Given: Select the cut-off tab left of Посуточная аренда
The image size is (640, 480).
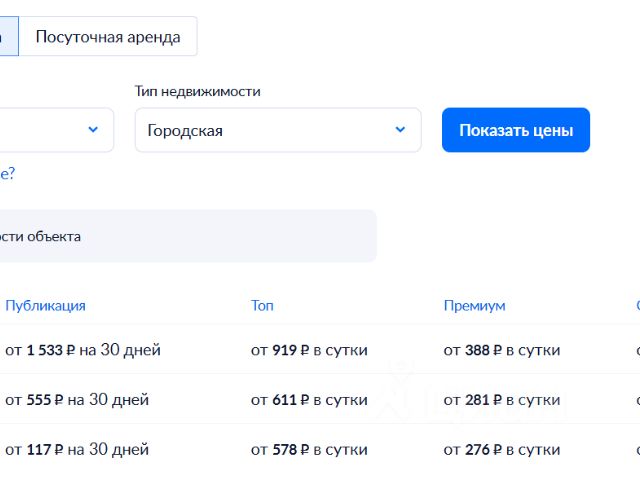Looking at the screenshot, I should pos(8,37).
